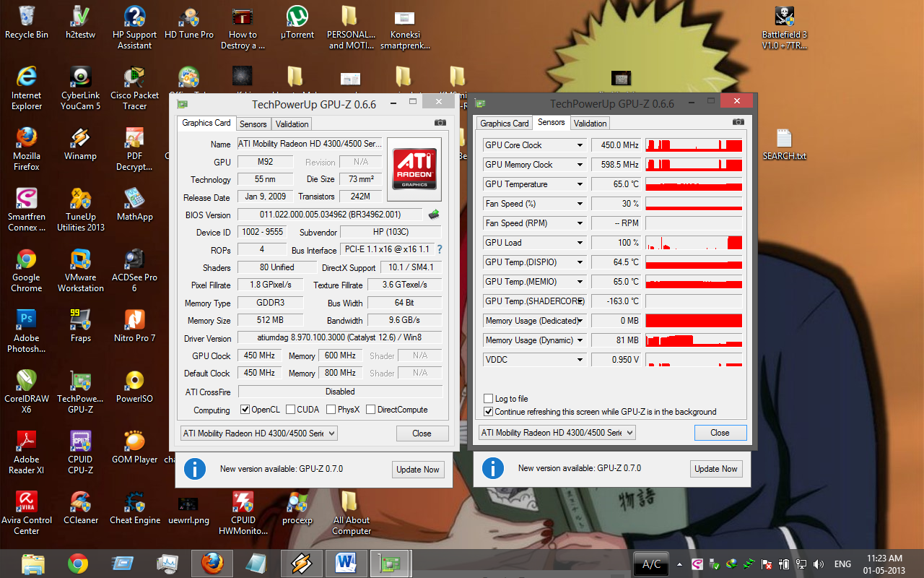Click Close button in Graphics Card window
924x578 pixels.
pyautogui.click(x=422, y=433)
